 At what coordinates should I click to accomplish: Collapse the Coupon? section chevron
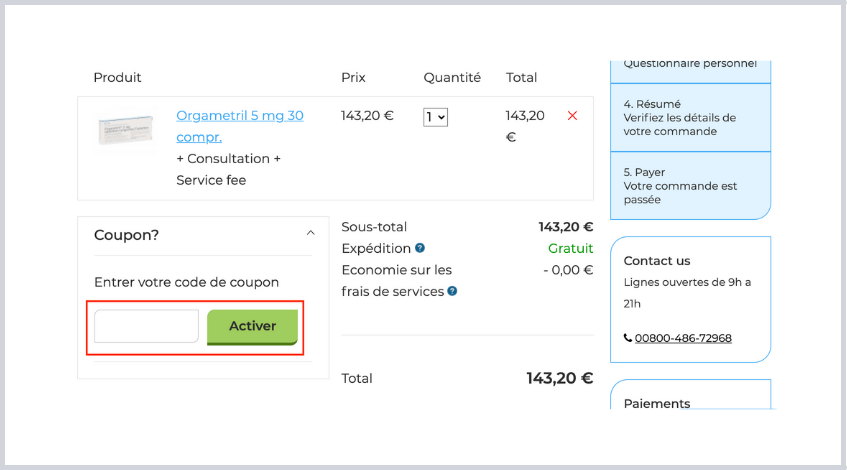(x=311, y=233)
